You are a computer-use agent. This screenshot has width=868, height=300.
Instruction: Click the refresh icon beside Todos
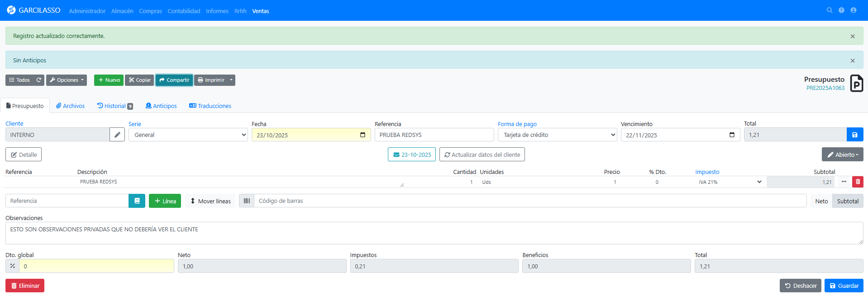(x=39, y=80)
